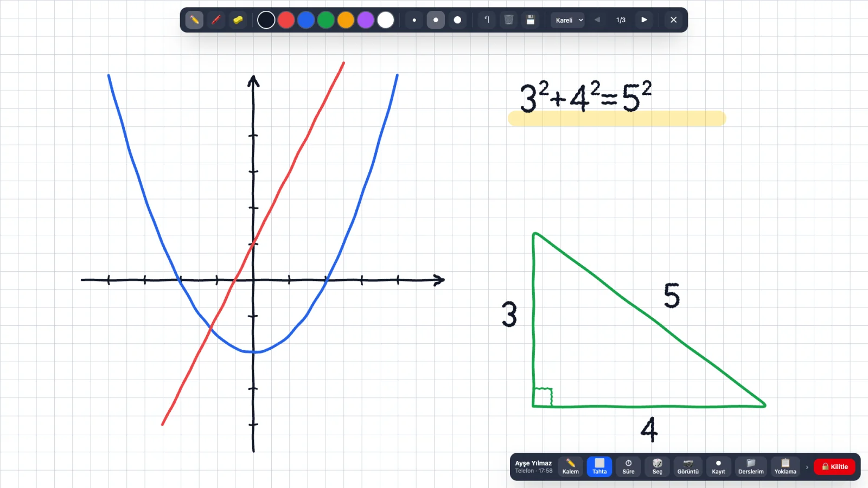Select the pencil drawing tool

(x=194, y=20)
